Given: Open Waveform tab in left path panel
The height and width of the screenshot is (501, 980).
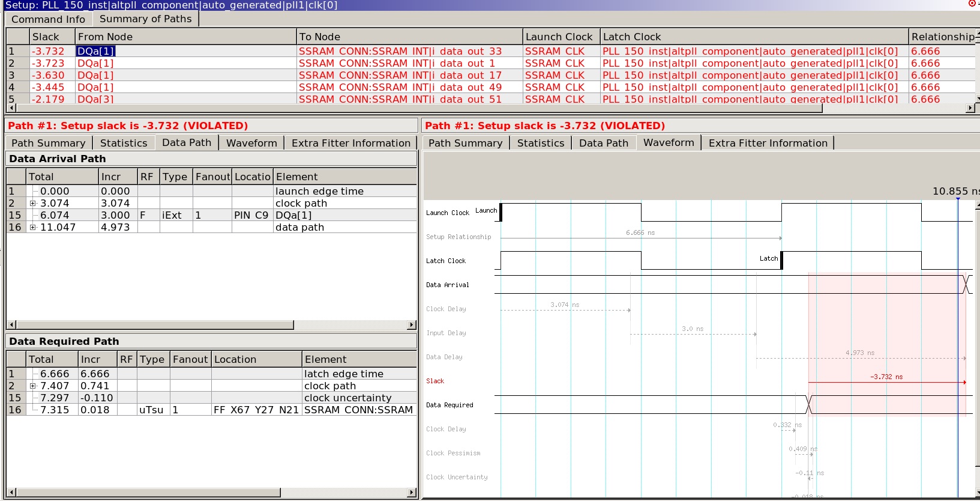Looking at the screenshot, I should tap(251, 143).
